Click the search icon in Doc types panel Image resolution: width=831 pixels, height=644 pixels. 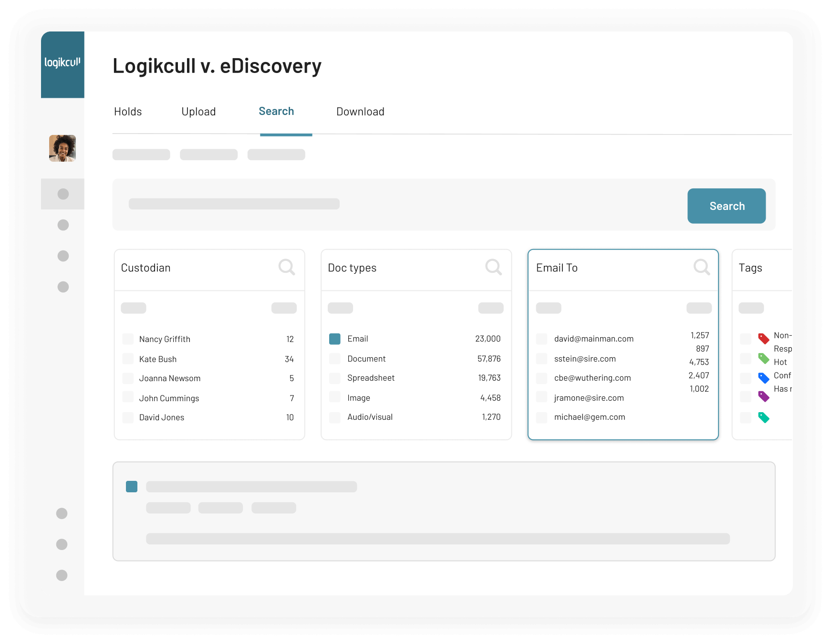point(494,267)
